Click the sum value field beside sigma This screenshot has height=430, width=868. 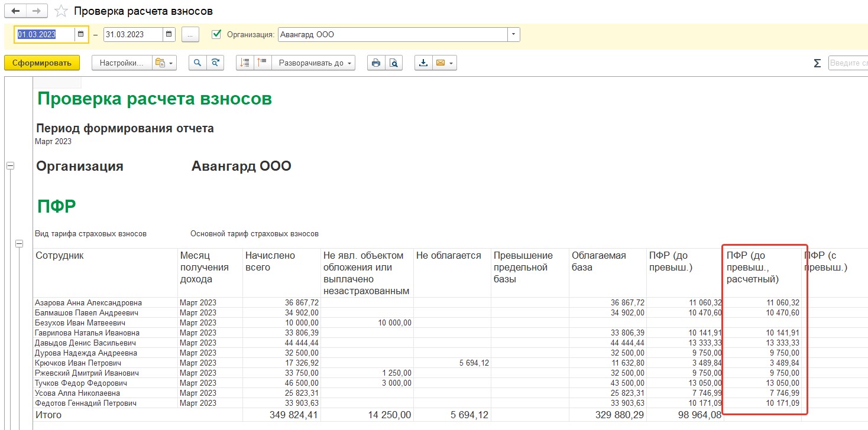[x=848, y=63]
